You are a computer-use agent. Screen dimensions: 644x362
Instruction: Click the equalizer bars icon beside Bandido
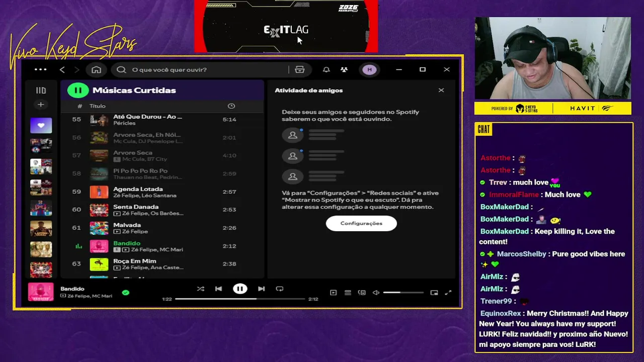pyautogui.click(x=78, y=246)
